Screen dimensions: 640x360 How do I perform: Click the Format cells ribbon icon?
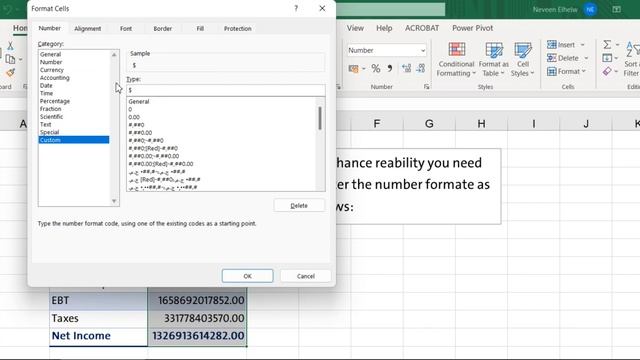[552, 71]
